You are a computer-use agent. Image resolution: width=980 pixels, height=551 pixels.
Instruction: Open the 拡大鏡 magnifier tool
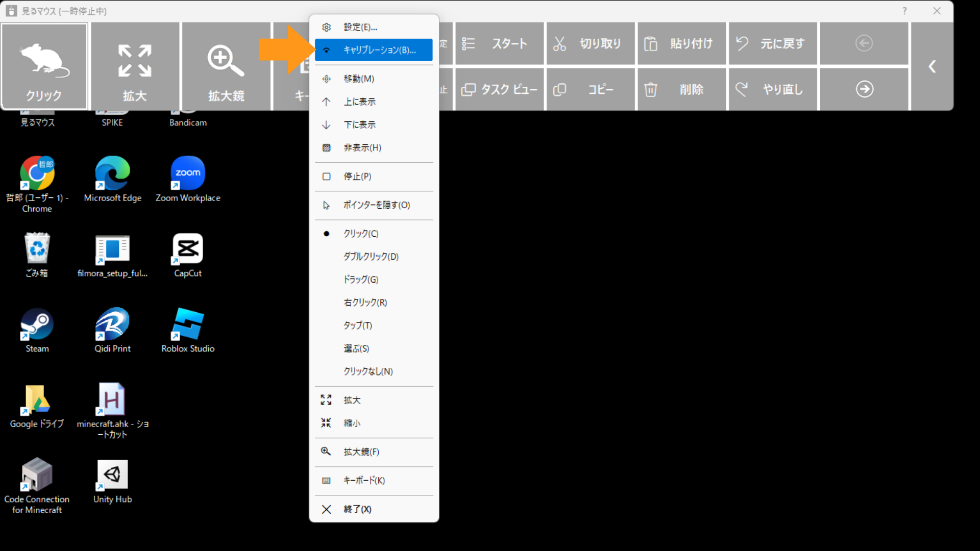226,66
